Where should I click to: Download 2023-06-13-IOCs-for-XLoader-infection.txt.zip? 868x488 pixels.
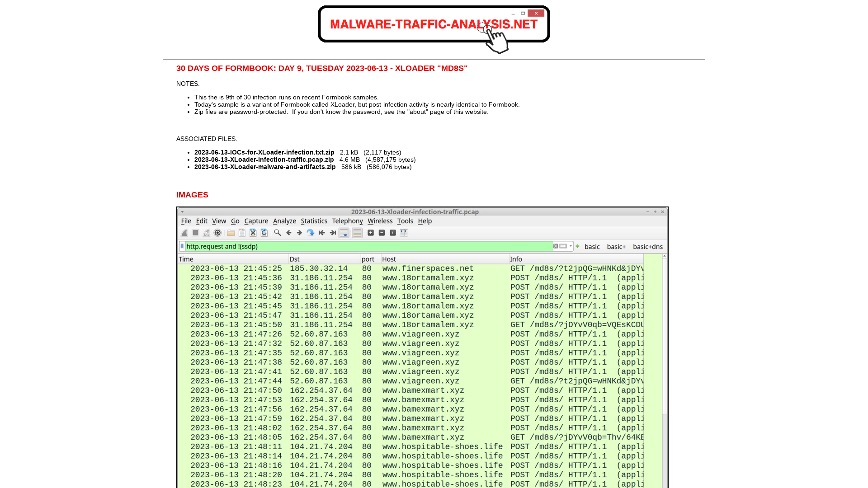pos(264,152)
